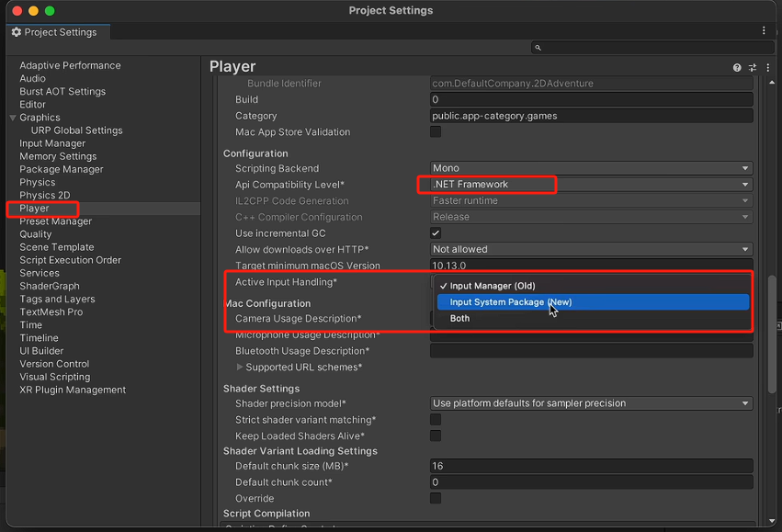
Task: Select Scene Template category
Action: pyautogui.click(x=56, y=247)
